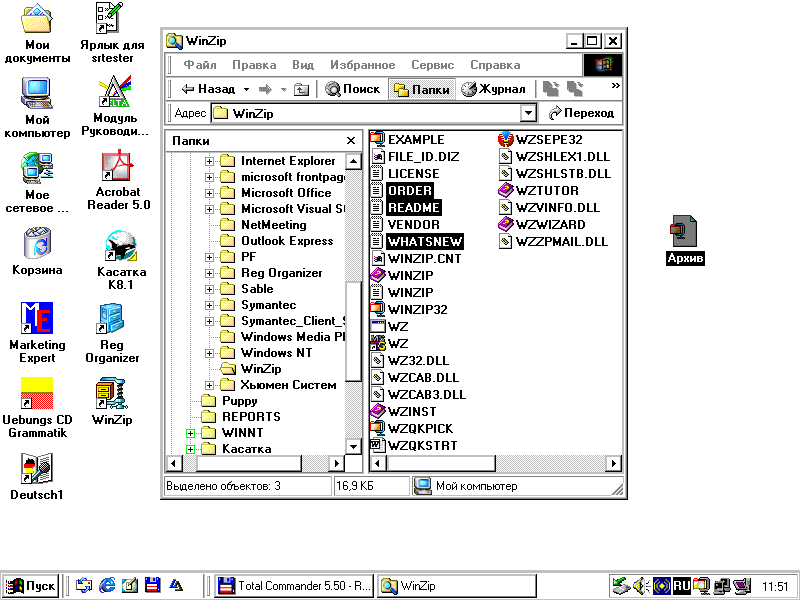Click folder tree scroll up arrow

353,162
